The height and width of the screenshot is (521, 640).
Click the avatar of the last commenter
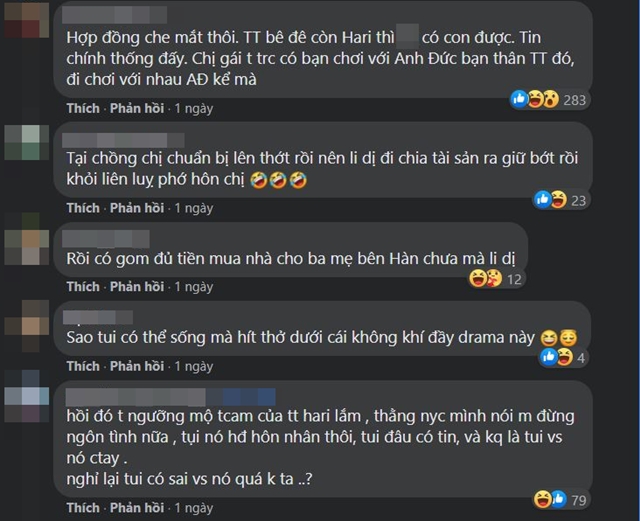pos(27,396)
